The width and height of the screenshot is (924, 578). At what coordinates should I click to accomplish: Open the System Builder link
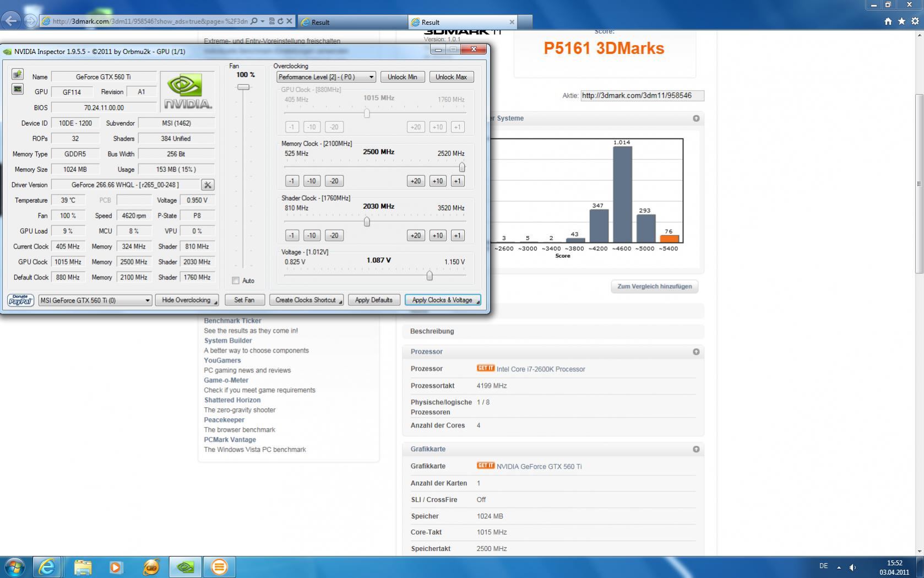228,341
